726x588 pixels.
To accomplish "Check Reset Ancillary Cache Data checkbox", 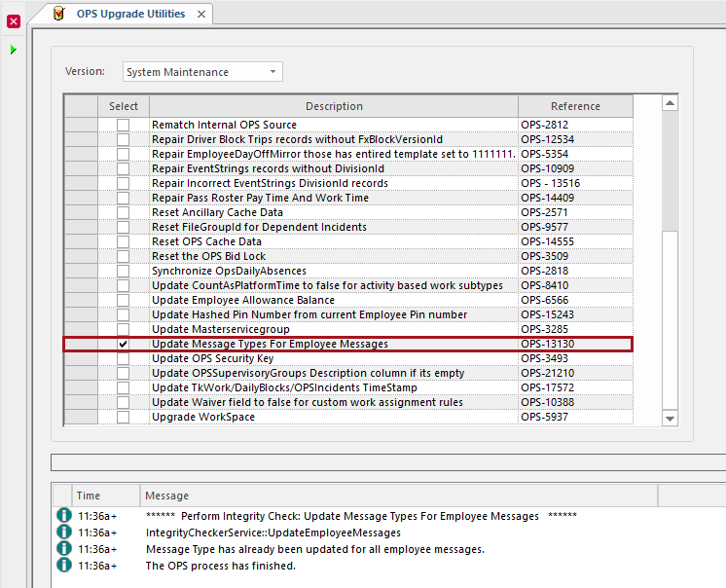I will pos(124,212).
